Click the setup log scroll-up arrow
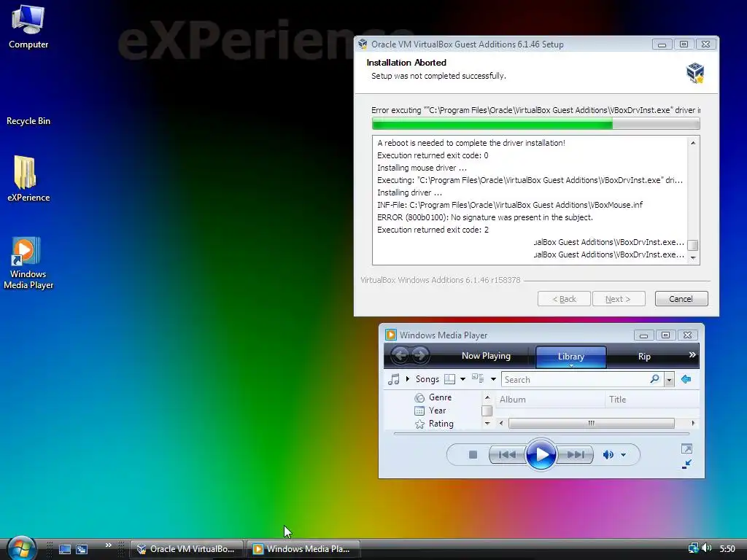The width and height of the screenshot is (747, 560). (x=693, y=143)
